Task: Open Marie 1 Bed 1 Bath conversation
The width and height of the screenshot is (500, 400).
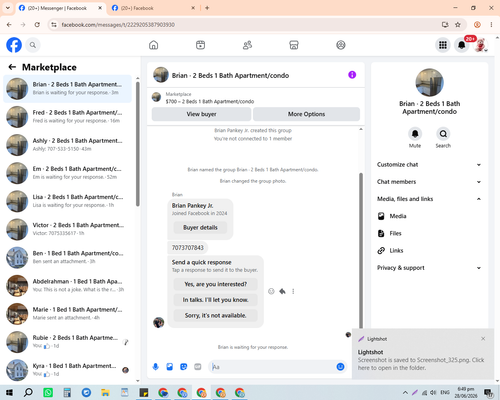Action: pos(68,314)
